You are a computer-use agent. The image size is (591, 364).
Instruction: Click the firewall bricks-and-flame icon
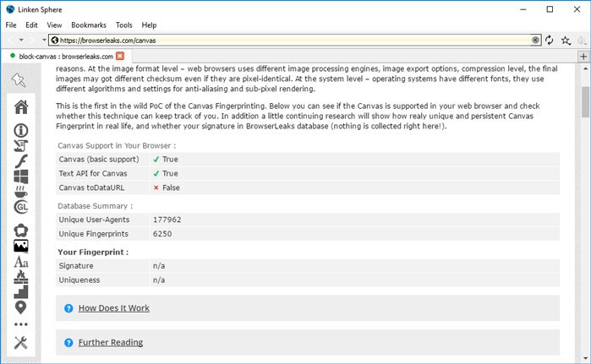[21, 277]
